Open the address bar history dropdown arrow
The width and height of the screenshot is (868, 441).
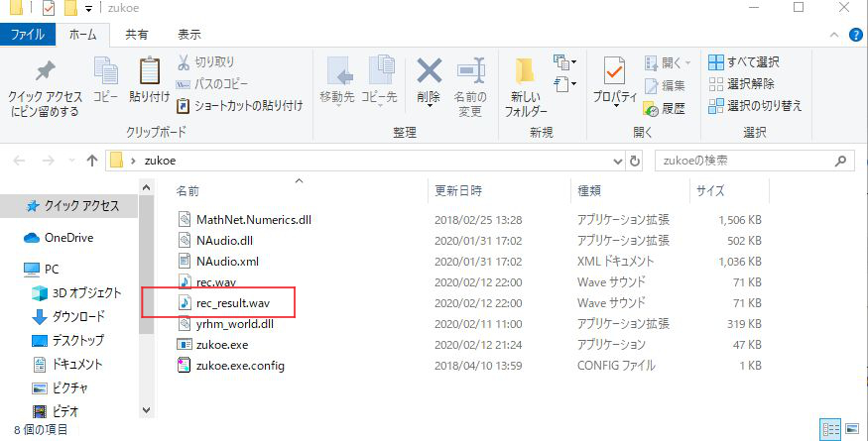(x=616, y=161)
